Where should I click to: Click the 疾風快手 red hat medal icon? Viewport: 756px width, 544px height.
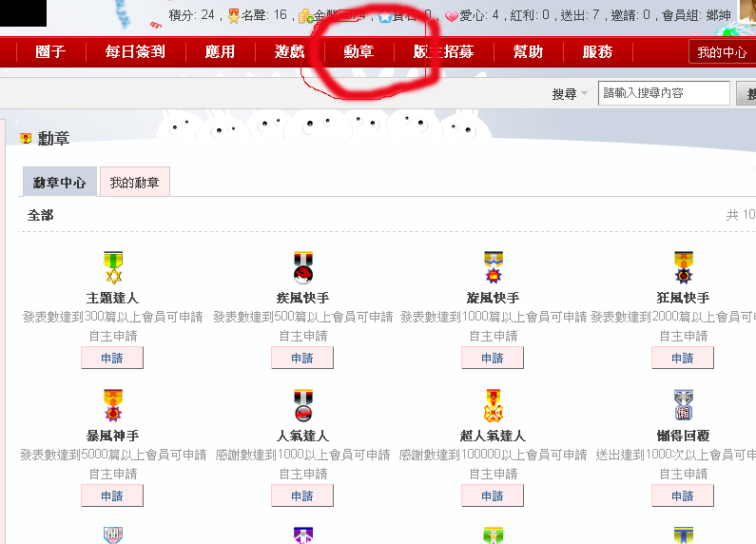click(x=303, y=267)
